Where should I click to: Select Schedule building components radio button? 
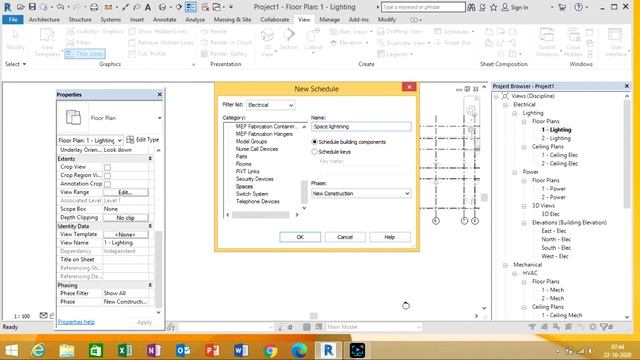coord(314,142)
